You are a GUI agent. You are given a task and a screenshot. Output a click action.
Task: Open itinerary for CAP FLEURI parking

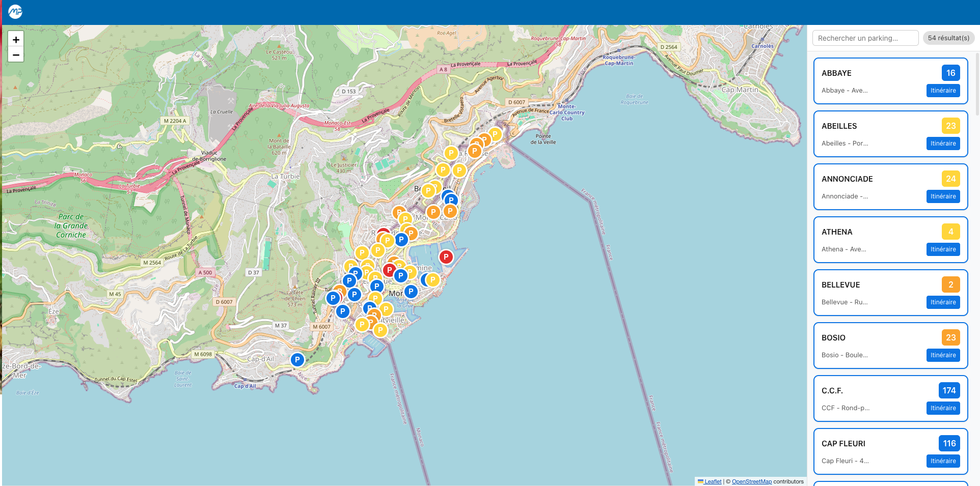coord(943,461)
